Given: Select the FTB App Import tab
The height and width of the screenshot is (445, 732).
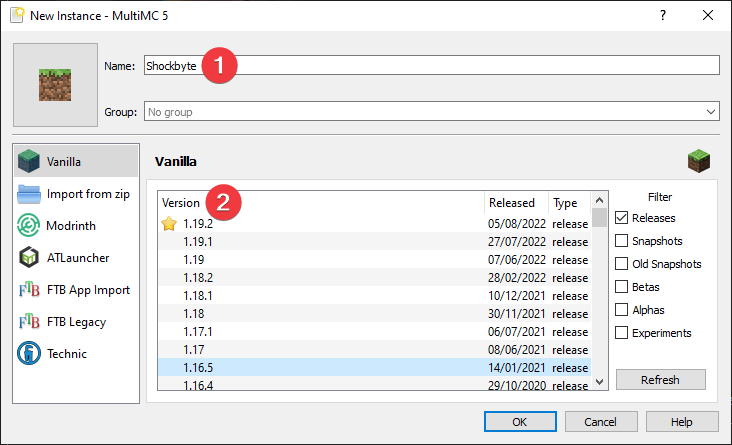Looking at the screenshot, I should 76,290.
